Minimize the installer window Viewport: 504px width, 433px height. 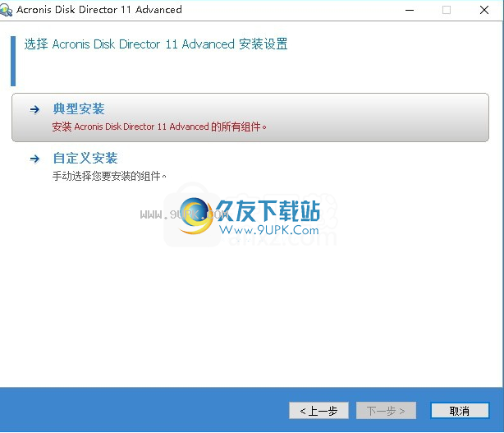tap(410, 11)
